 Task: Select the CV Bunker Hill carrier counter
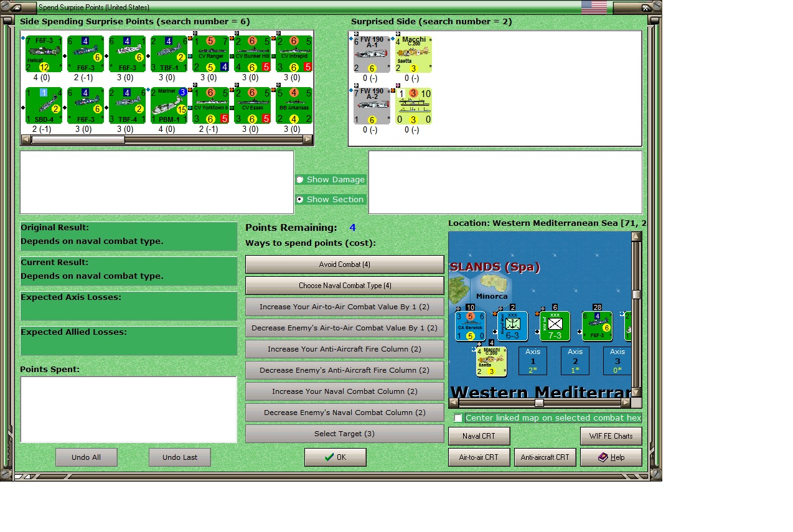pyautogui.click(x=253, y=54)
